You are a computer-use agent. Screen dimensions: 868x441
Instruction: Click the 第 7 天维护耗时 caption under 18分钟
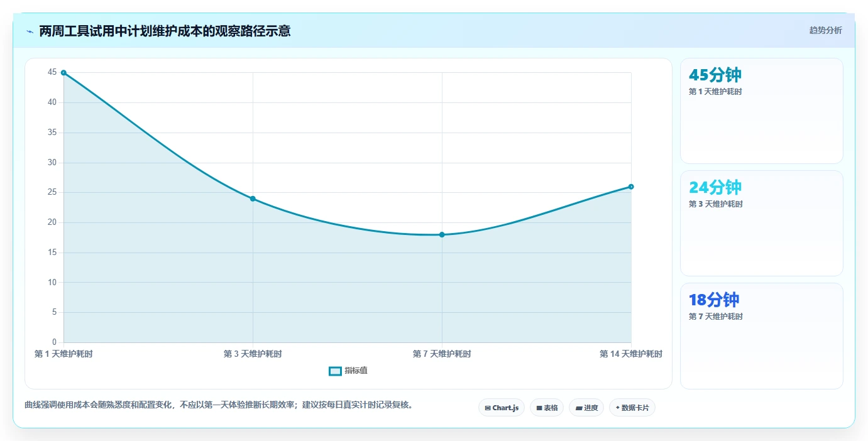pyautogui.click(x=716, y=317)
